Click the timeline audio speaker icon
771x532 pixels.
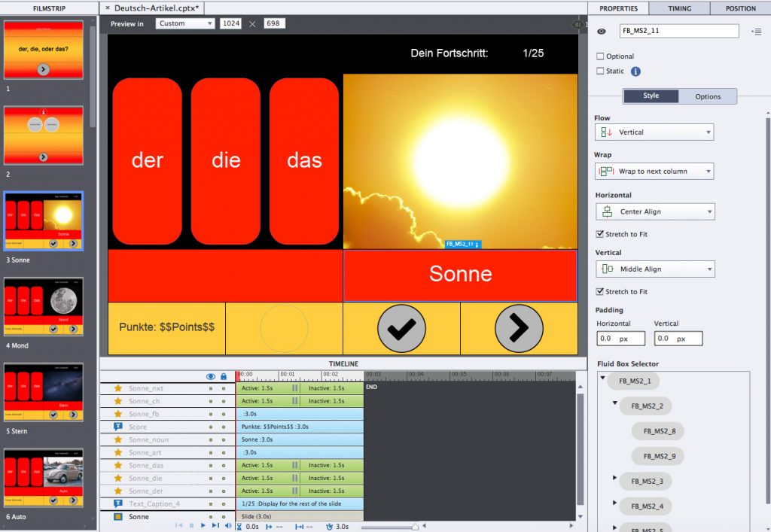(x=227, y=525)
